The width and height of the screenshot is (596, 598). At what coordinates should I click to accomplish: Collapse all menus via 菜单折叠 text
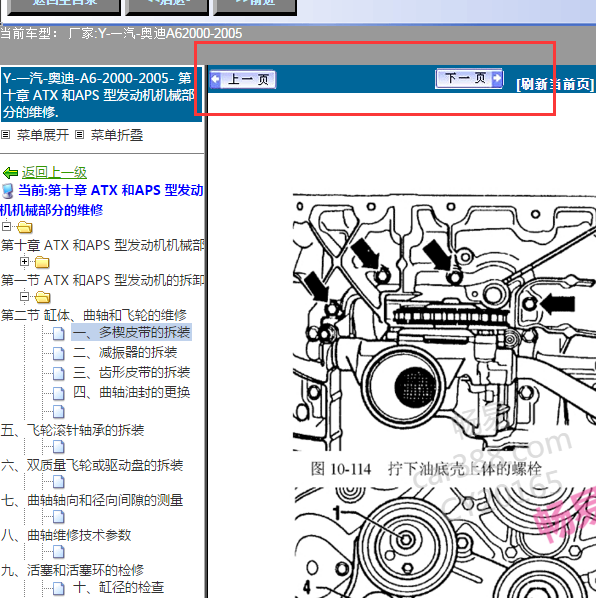point(117,135)
